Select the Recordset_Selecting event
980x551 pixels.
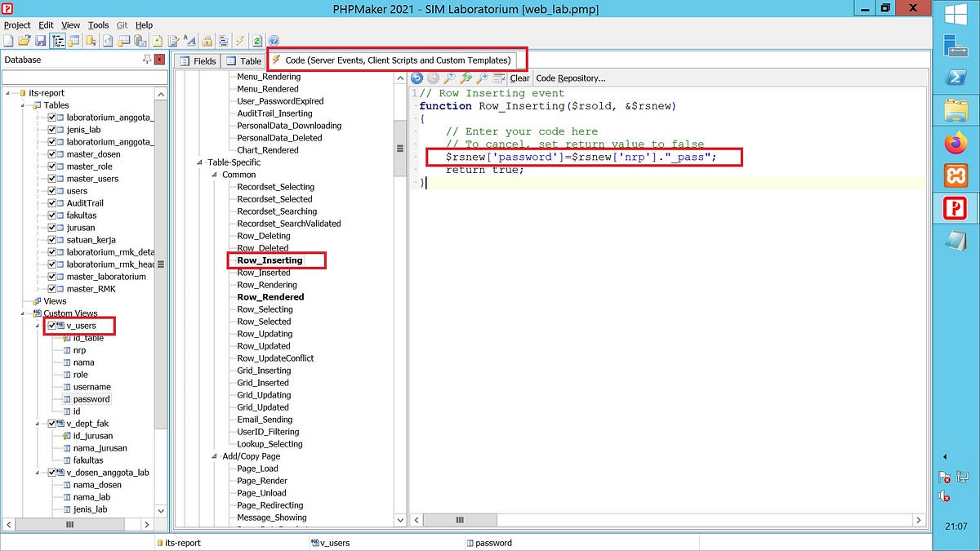pos(275,187)
